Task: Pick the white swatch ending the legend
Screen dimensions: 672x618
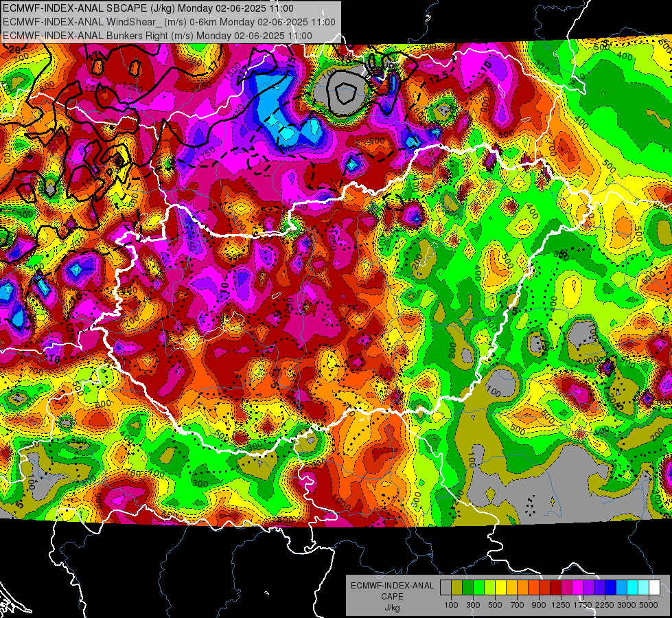Action: (x=654, y=588)
